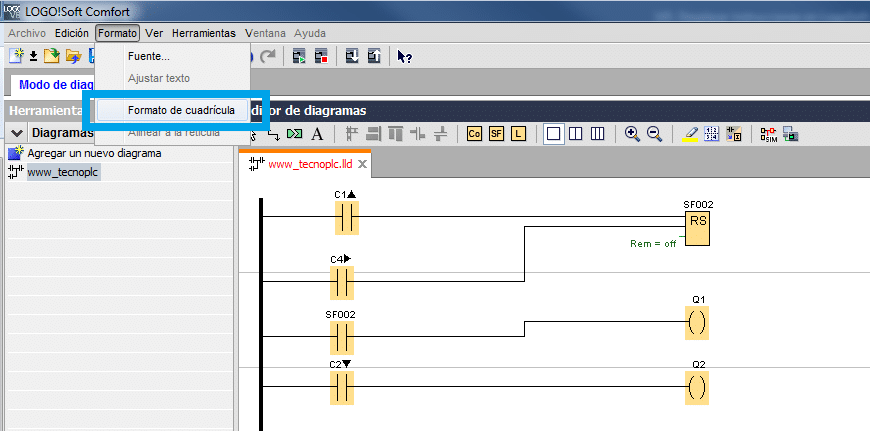Click the highlighter page layout icon
Viewport: 870px width, 431px height.
[x=690, y=134]
